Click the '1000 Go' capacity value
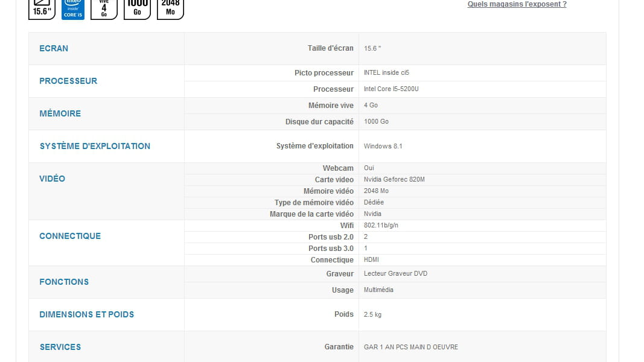This screenshot has width=644, height=362. [x=376, y=121]
